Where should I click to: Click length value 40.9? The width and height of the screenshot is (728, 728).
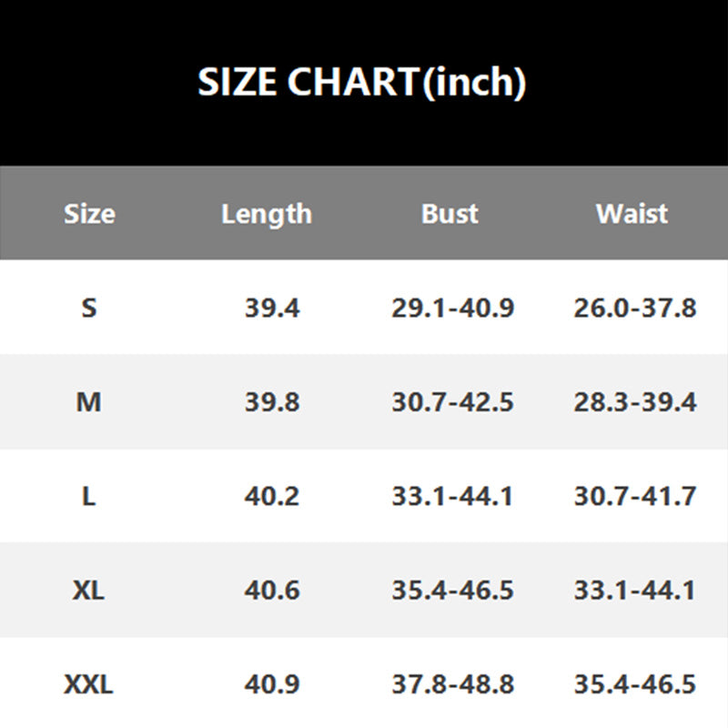(x=271, y=684)
